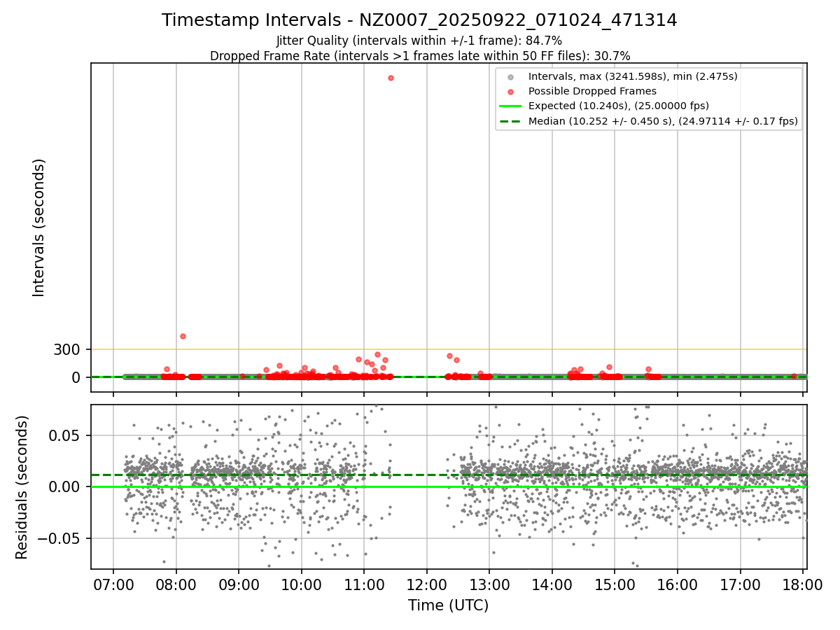Click the gray dot marker in legend

pyautogui.click(x=511, y=77)
